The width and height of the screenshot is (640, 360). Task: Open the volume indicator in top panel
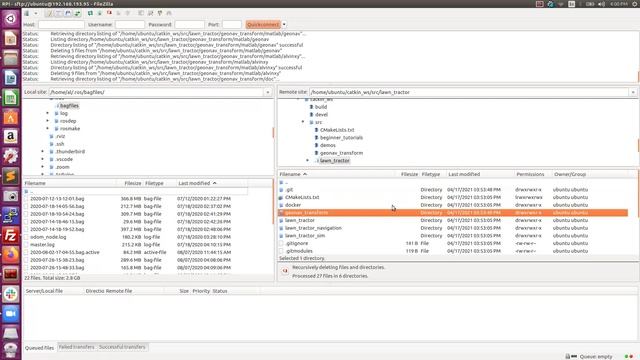601,4
